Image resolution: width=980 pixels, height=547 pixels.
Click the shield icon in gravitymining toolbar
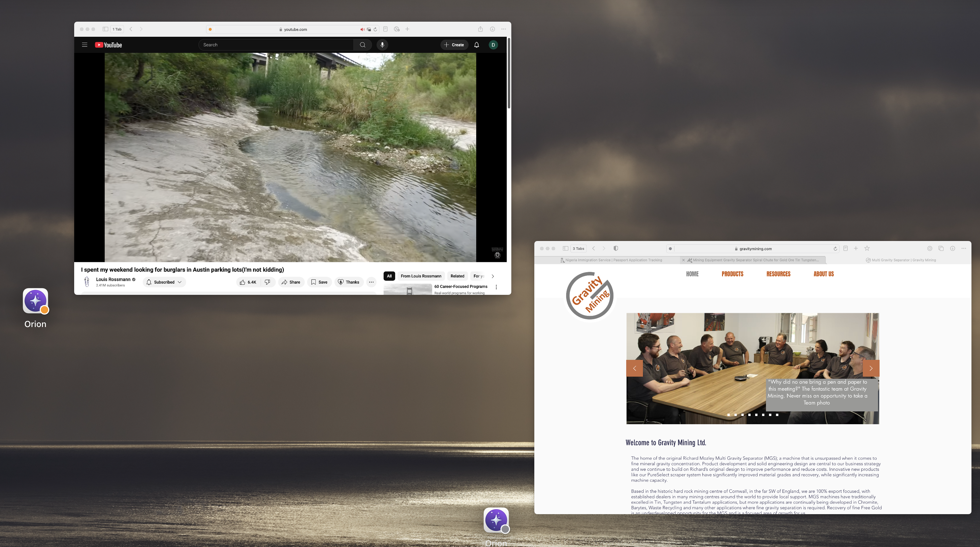[x=616, y=249]
